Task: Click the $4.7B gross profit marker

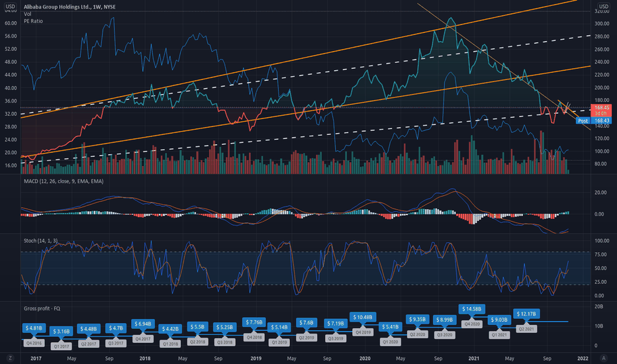Action: (x=116, y=328)
